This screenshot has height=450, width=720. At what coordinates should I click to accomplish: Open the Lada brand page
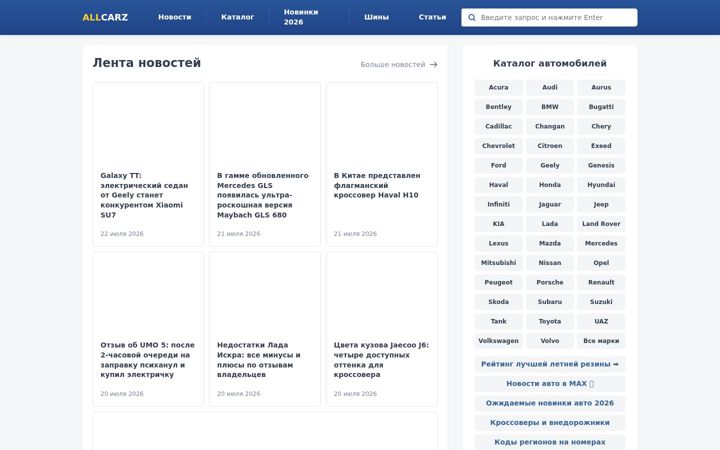[550, 224]
